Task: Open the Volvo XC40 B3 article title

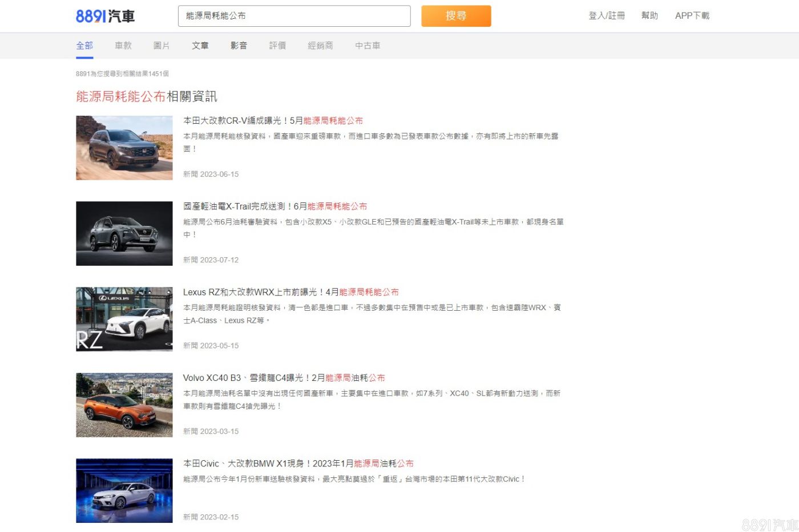Action: coord(284,377)
